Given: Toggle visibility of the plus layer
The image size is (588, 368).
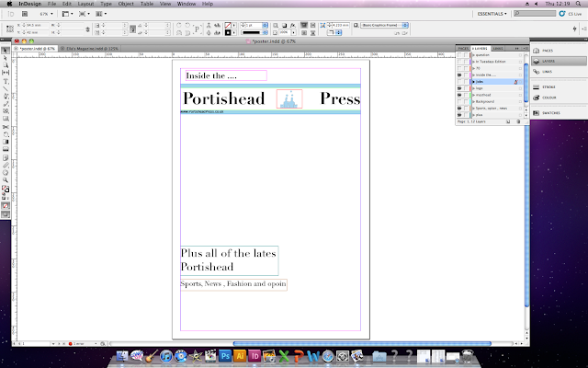Looking at the screenshot, I should 459,115.
